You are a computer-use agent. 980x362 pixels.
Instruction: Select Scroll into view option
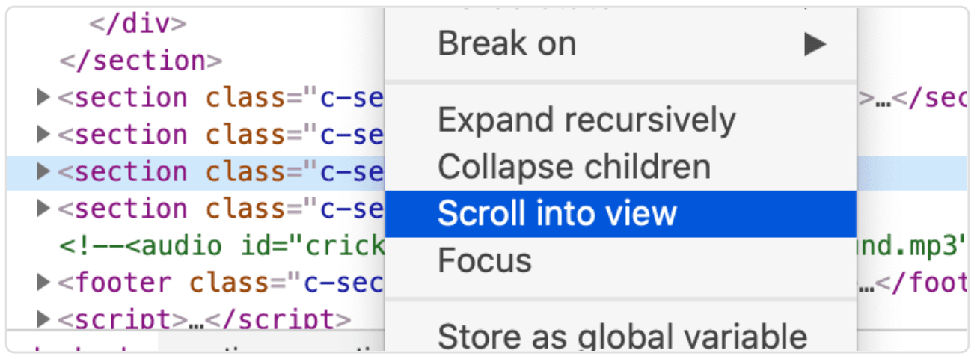(x=557, y=214)
